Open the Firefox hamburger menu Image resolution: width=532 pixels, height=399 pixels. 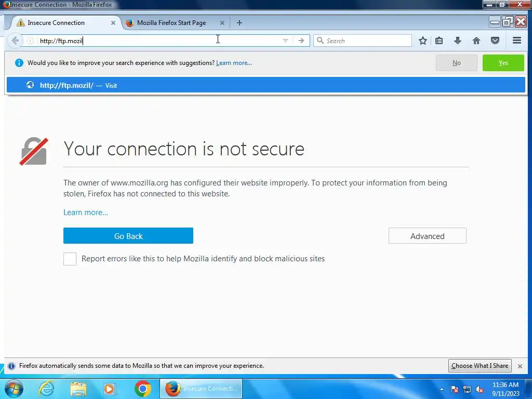517,41
